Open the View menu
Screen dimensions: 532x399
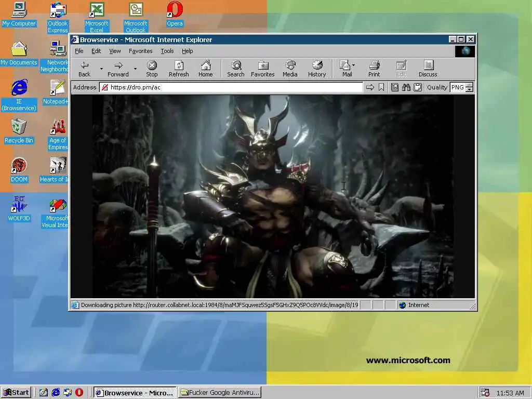pos(115,51)
